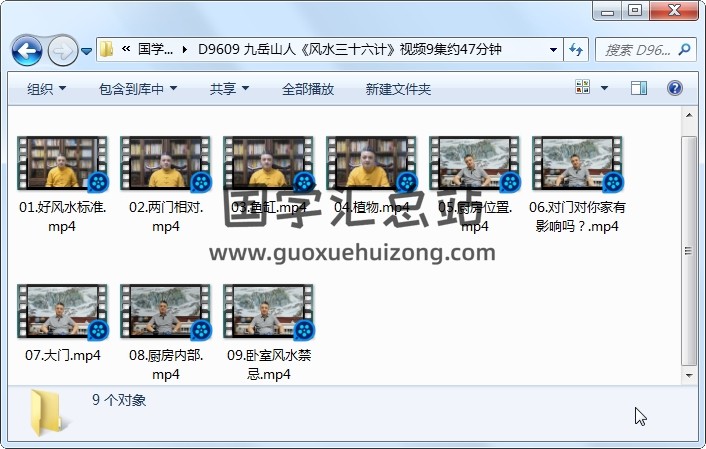Click file name 07.大门.mp4
Viewport: 706px width, 449px height.
[x=63, y=355]
